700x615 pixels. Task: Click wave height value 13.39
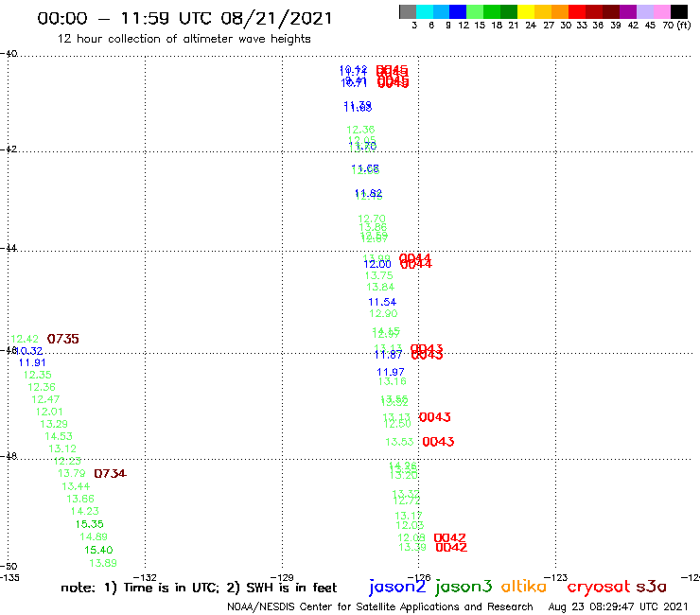point(412,548)
